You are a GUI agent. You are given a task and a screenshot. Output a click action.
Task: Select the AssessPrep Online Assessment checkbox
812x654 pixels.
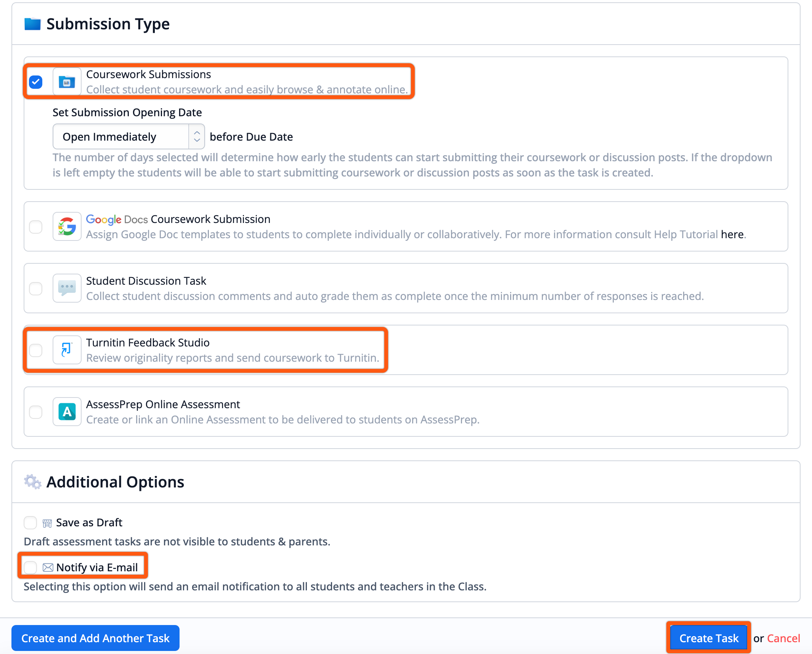(36, 412)
